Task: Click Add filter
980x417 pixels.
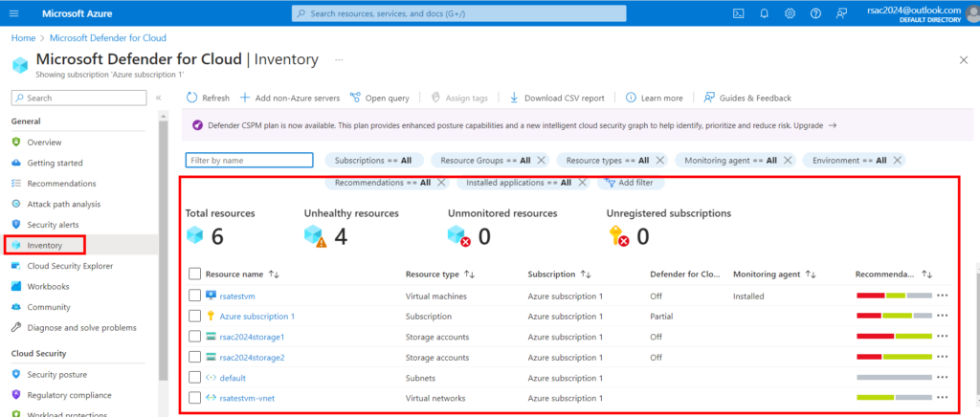Action: tap(630, 183)
